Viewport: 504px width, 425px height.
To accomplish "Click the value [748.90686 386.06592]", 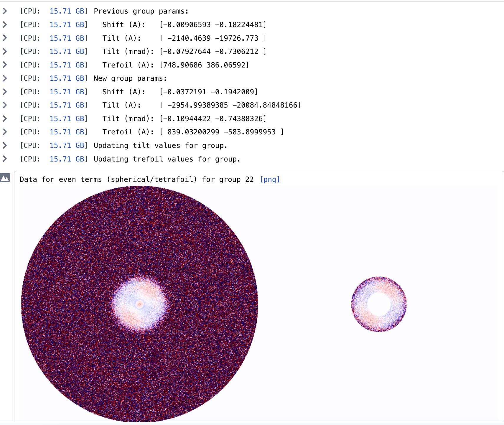I will [204, 65].
